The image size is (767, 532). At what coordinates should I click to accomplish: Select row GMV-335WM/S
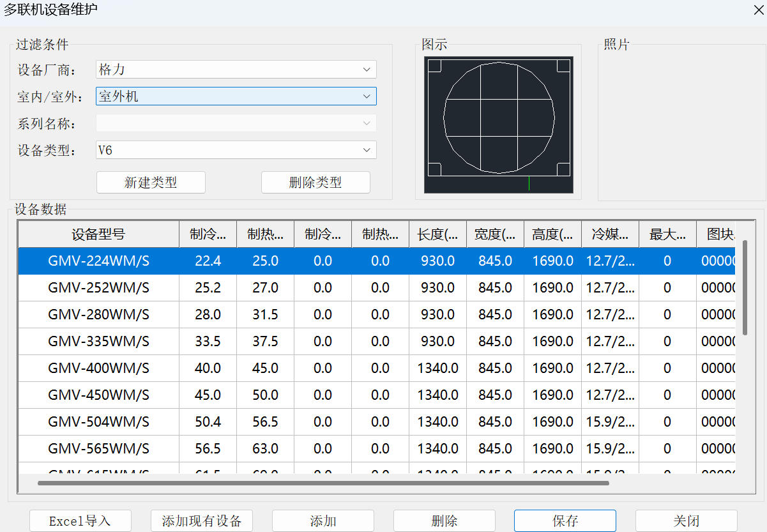[377, 342]
